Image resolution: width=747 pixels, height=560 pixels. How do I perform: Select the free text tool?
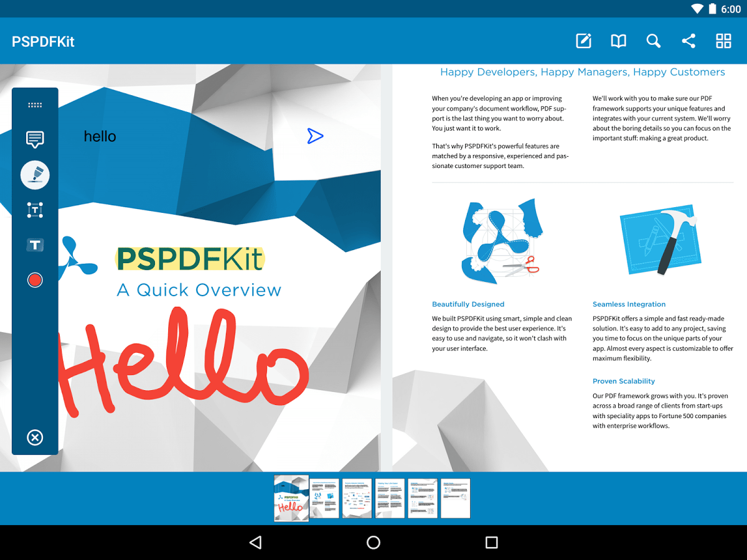tap(35, 245)
